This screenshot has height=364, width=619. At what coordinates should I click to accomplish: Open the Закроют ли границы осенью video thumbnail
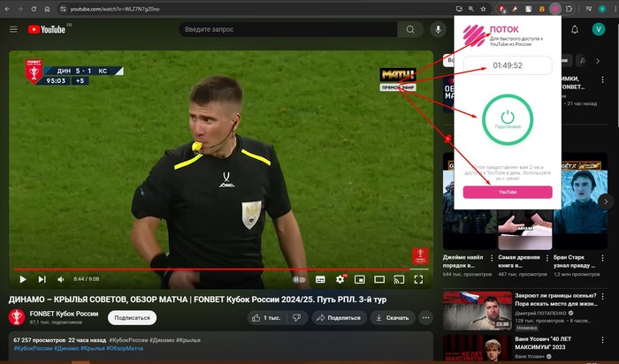pos(478,311)
